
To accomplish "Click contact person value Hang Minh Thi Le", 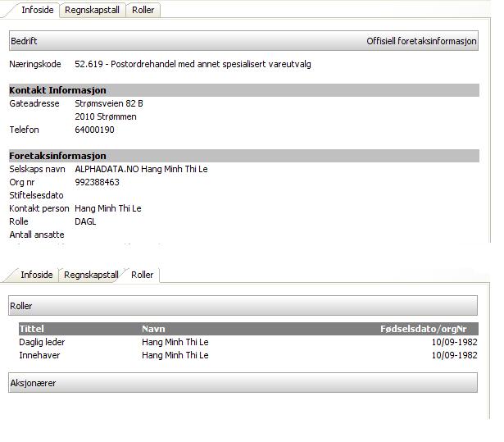I will coord(108,208).
